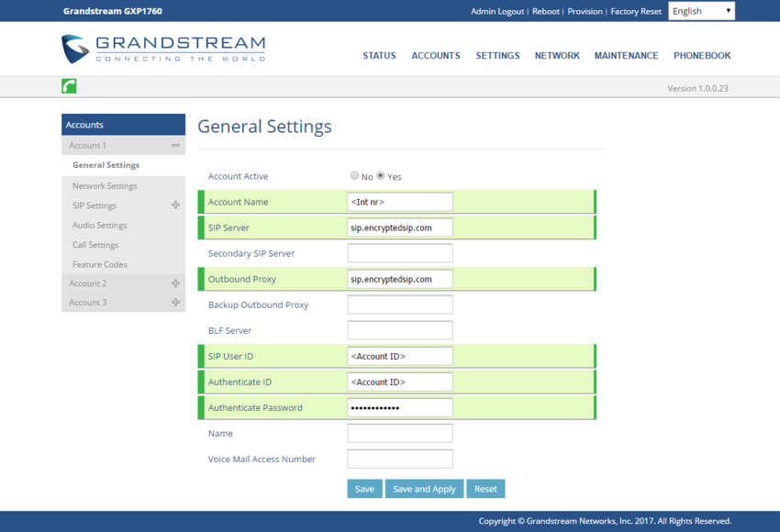This screenshot has height=532, width=780.
Task: Click the empty Name input field
Action: (400, 433)
